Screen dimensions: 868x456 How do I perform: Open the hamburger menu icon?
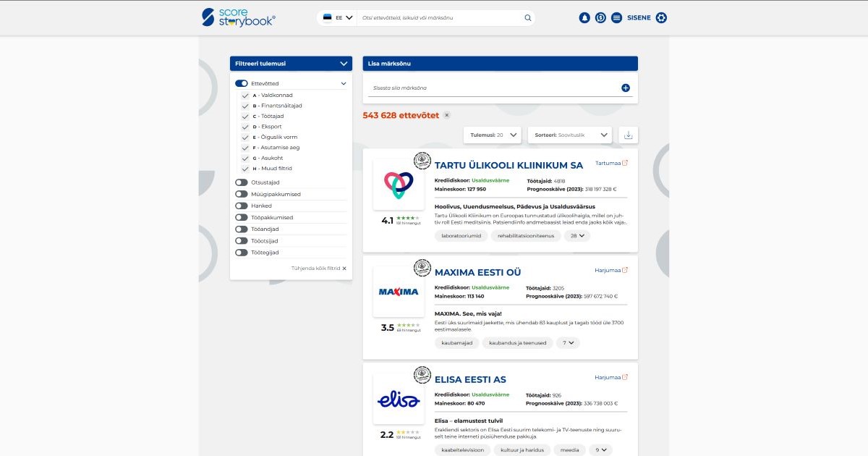pyautogui.click(x=618, y=17)
